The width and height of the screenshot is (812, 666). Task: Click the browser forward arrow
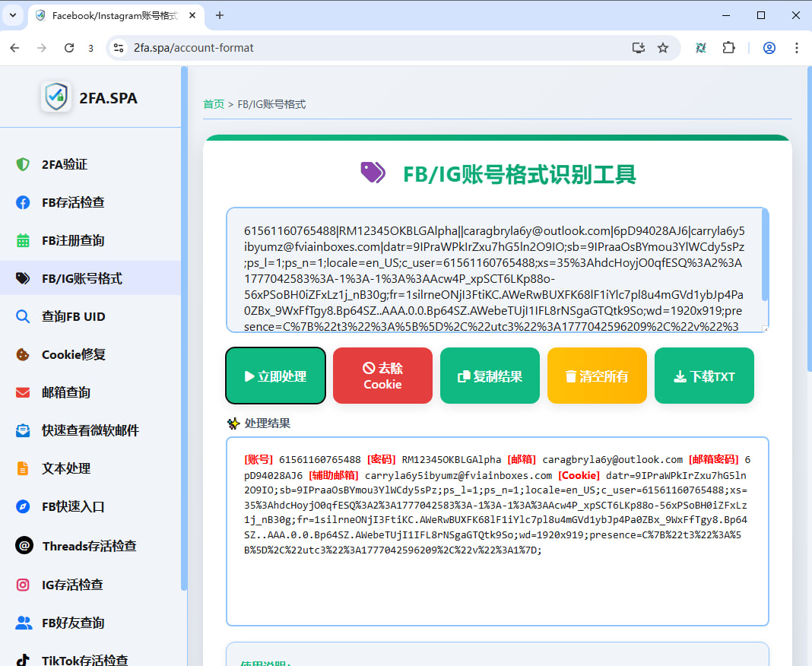pyautogui.click(x=41, y=48)
